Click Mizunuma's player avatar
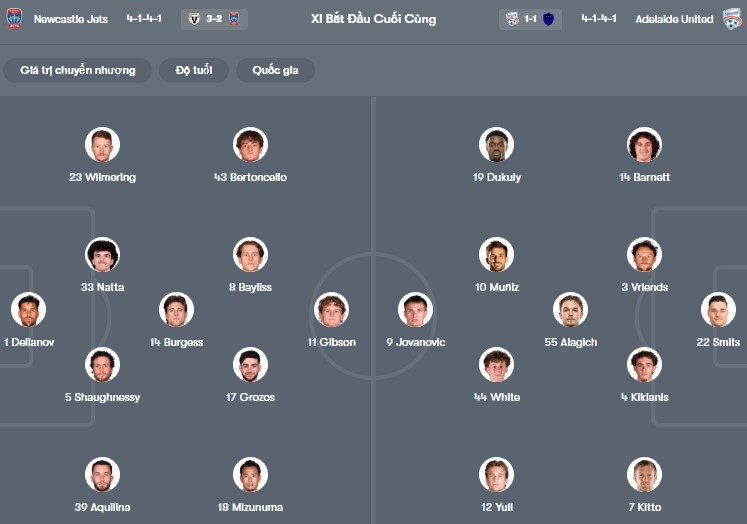 point(250,475)
